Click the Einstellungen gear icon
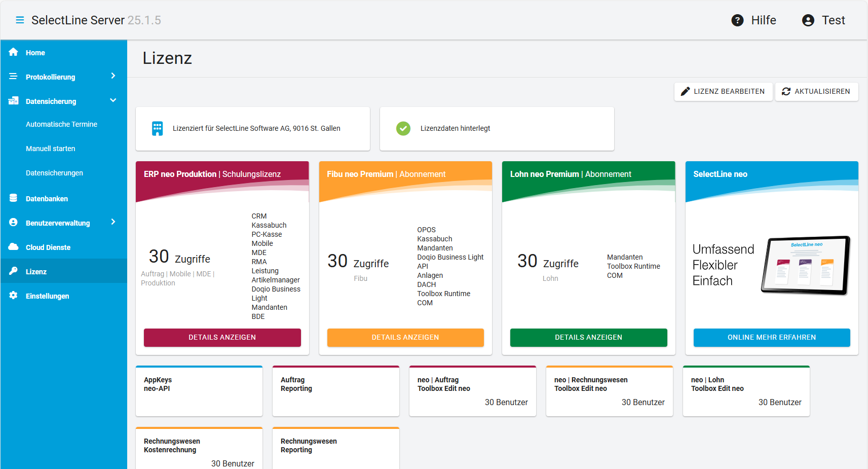The height and width of the screenshot is (469, 868). point(13,296)
